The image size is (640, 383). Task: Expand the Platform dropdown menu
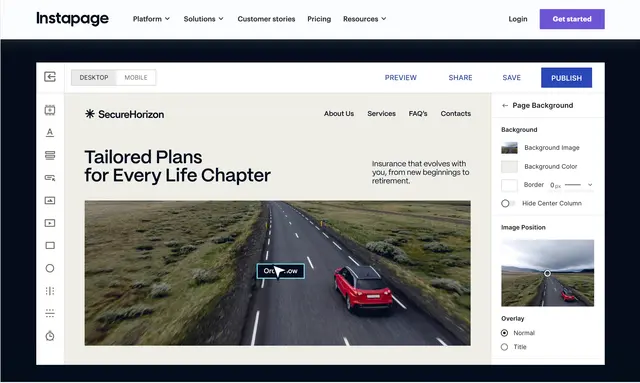[151, 19]
